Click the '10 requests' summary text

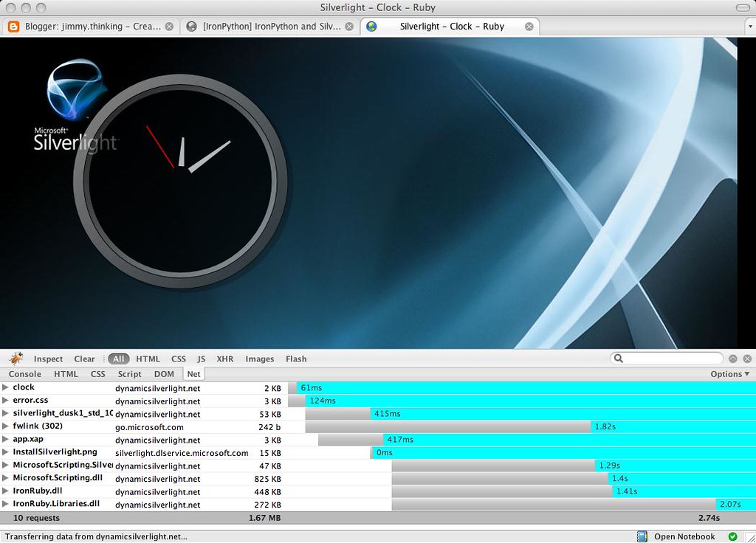pos(36,518)
